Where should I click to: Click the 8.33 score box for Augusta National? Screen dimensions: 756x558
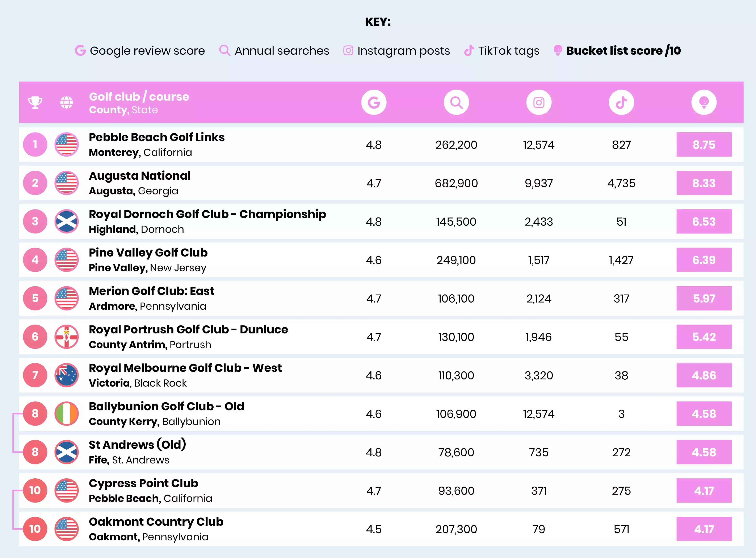(x=704, y=183)
